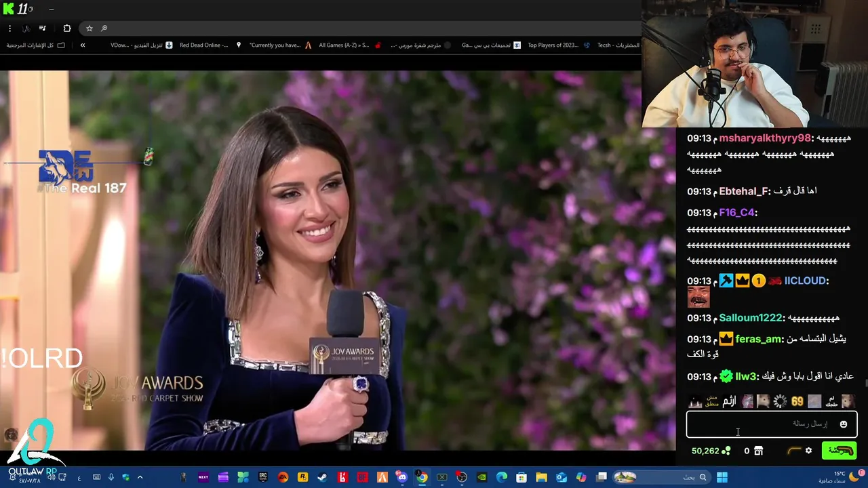
Task: Open the emoji picker in chat input
Action: [844, 424]
